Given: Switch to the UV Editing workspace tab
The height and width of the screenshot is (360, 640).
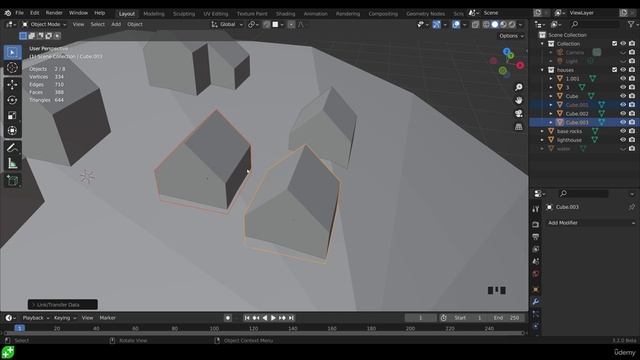Looking at the screenshot, I should coord(216,13).
